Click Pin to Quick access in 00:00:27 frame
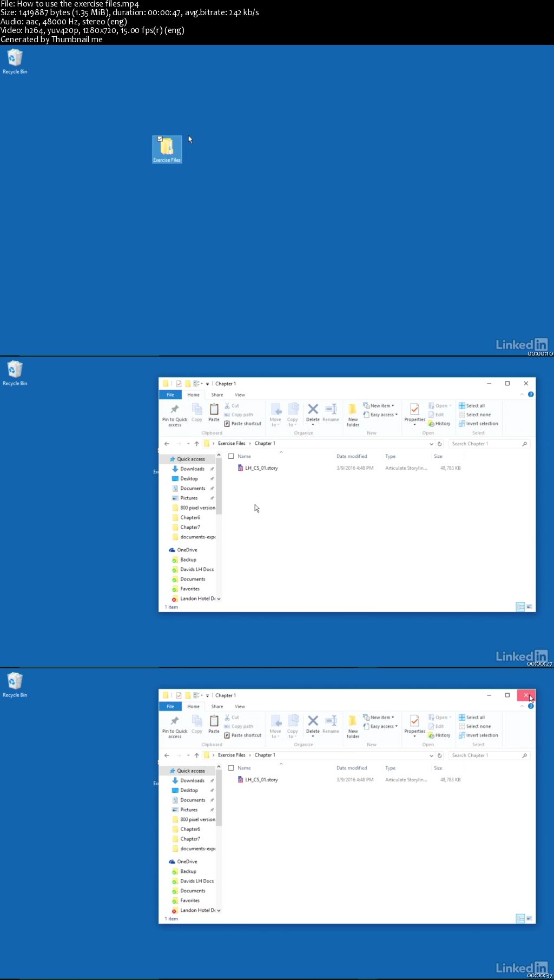Viewport: 554px width, 980px height. [175, 415]
